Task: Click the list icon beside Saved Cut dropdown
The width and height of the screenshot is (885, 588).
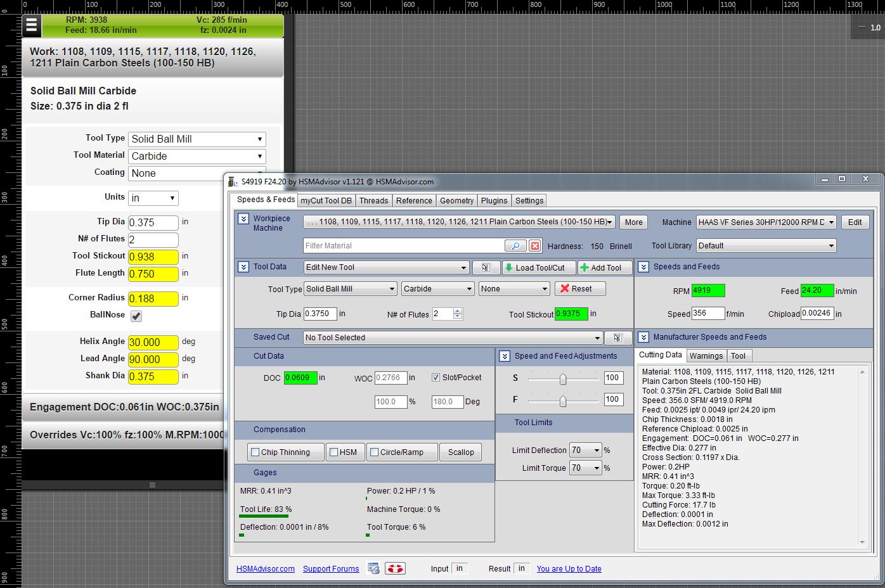Action: tap(617, 338)
